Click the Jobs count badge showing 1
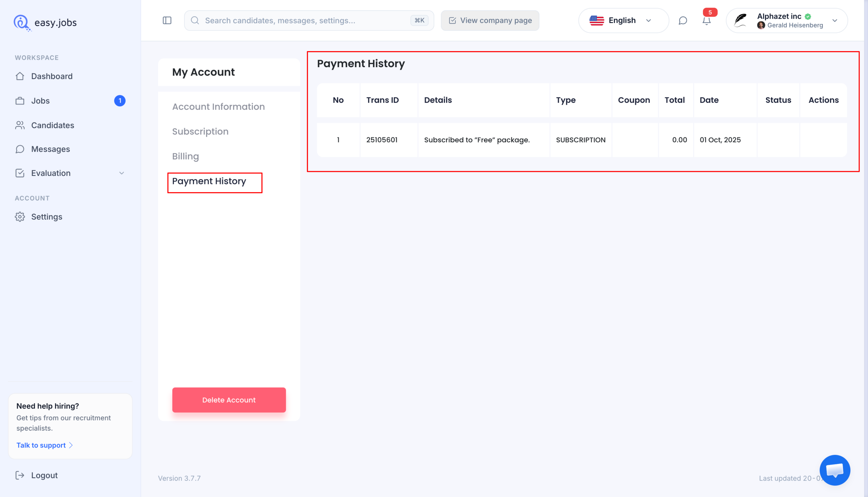This screenshot has width=868, height=497. click(x=120, y=101)
